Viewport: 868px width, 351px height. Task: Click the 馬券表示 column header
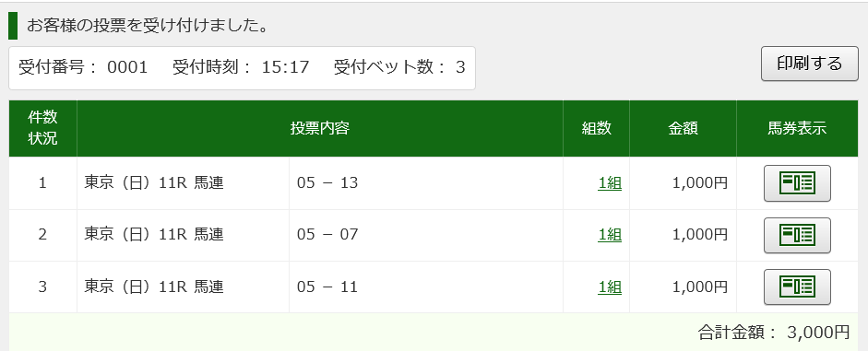797,128
